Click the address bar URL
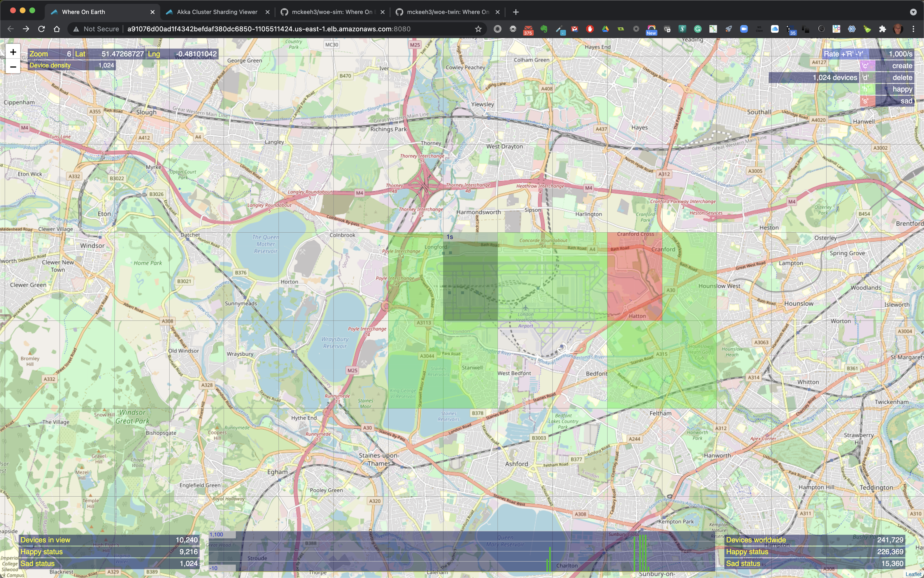This screenshot has height=578, width=924. (x=269, y=29)
